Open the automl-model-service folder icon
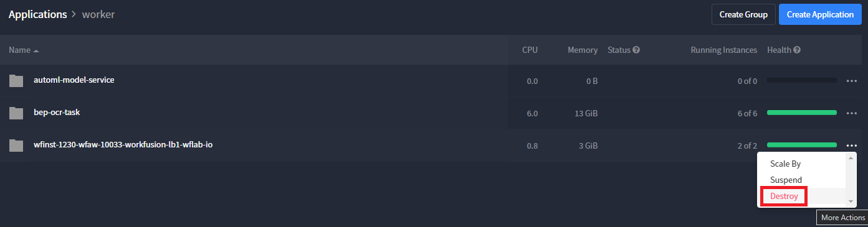The height and width of the screenshot is (227, 868). [16, 81]
